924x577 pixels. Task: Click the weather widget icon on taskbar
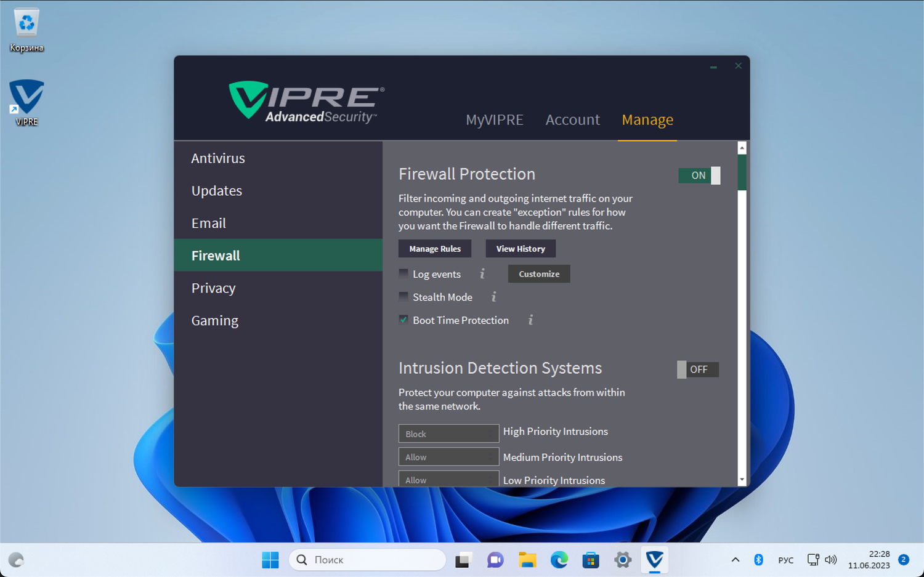[16, 560]
